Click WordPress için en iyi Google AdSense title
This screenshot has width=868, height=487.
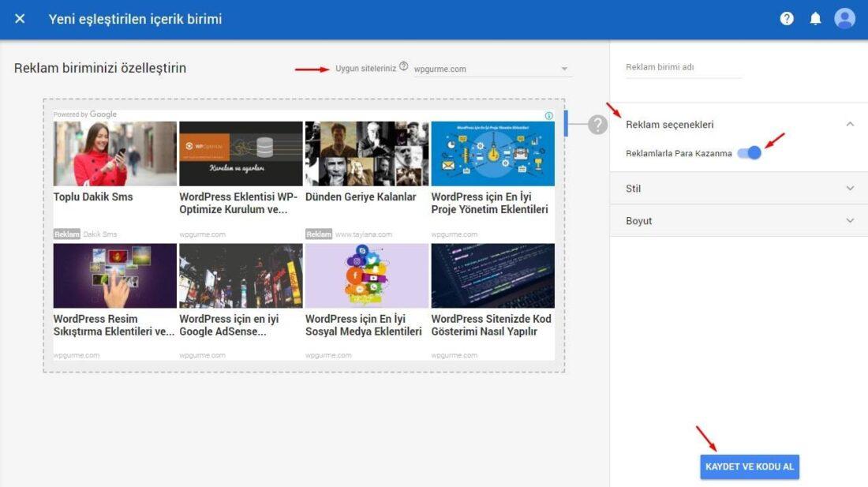(229, 325)
